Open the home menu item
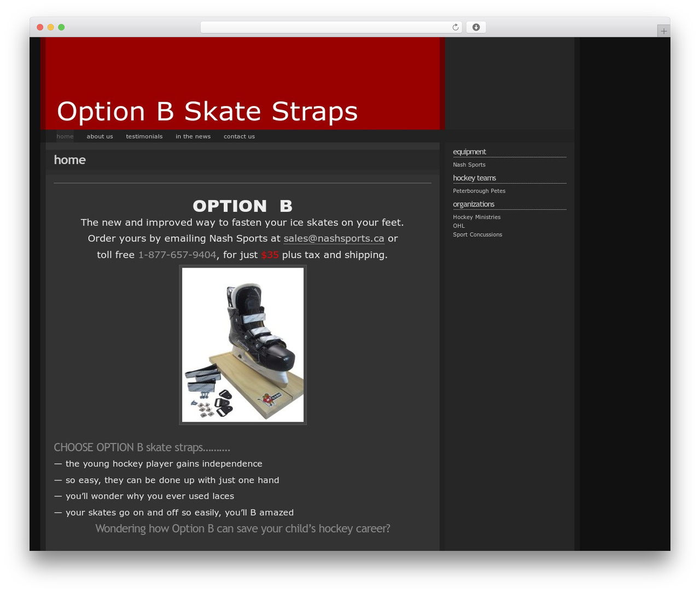Screen dimensions: 700x593 pyautogui.click(x=65, y=136)
